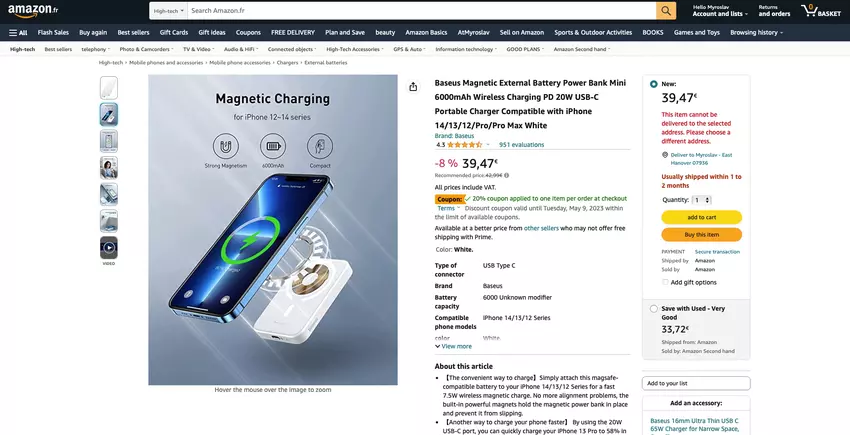Enable the Add gift options checkbox
This screenshot has width=850, height=435.
665,282
